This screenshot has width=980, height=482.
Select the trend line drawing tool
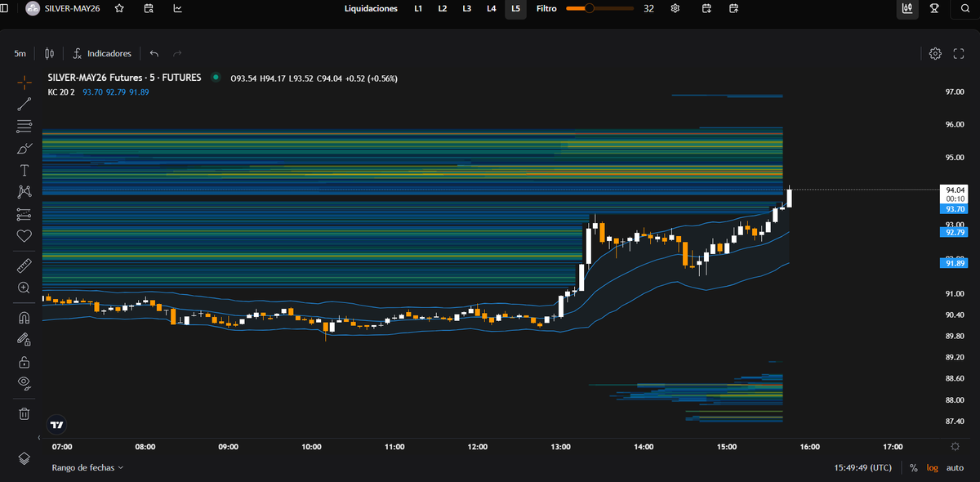click(24, 104)
